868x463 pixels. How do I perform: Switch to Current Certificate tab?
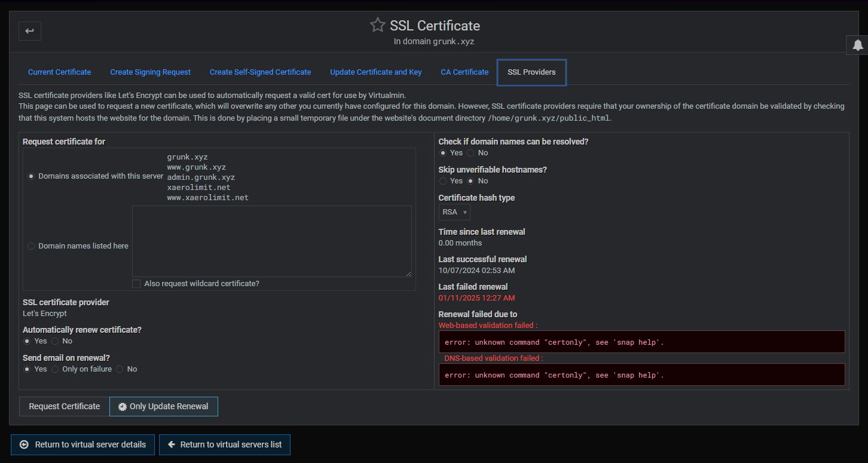point(59,72)
